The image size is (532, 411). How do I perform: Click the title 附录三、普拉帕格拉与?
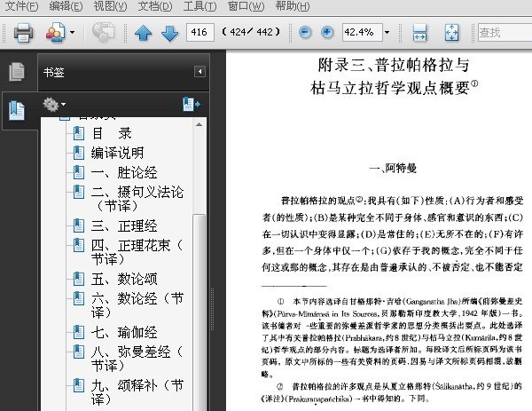(394, 65)
